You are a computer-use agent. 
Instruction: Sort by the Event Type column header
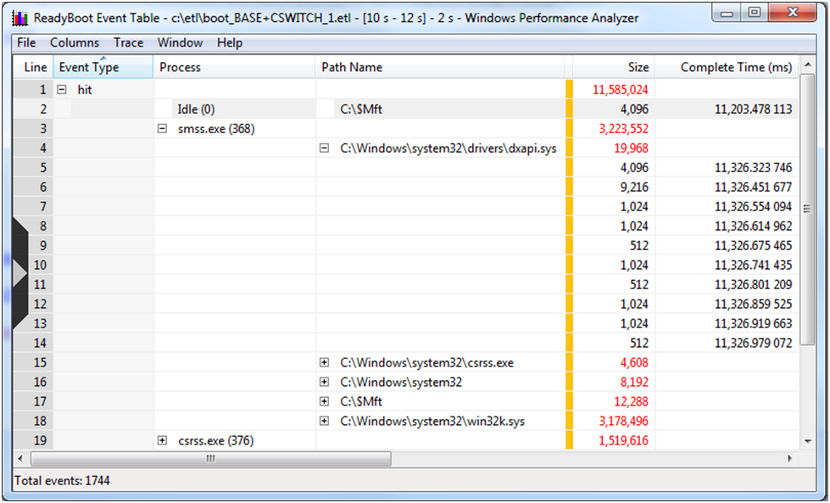(x=103, y=67)
